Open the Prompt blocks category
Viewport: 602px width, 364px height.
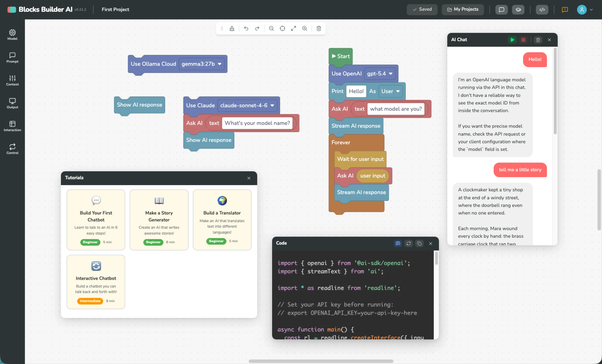12,57
